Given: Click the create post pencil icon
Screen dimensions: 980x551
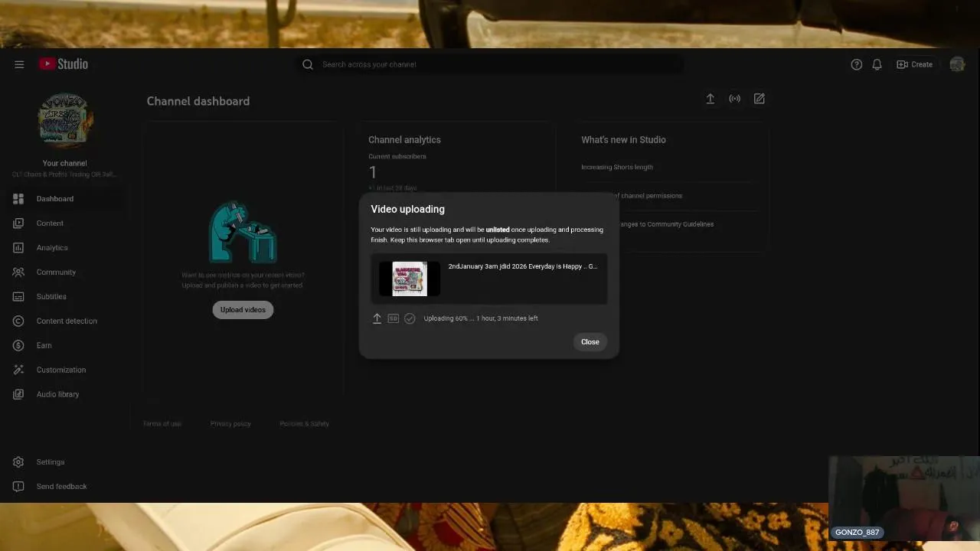Looking at the screenshot, I should pos(759,99).
